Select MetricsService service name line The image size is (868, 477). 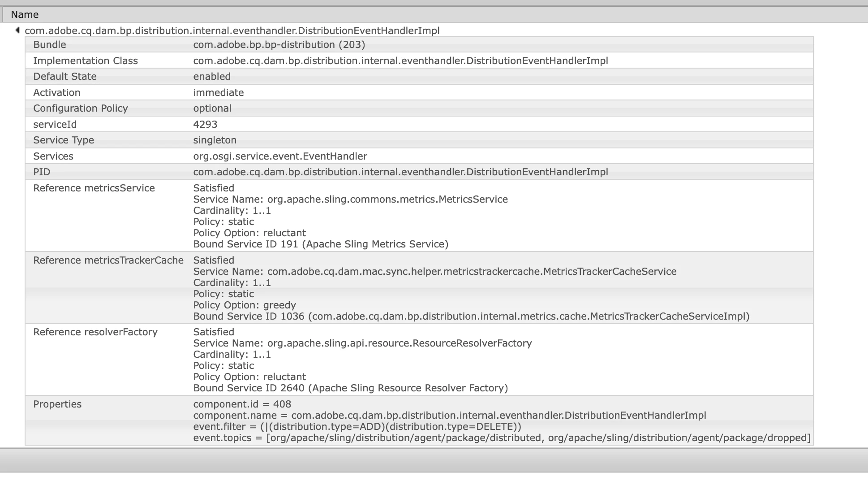(x=350, y=199)
